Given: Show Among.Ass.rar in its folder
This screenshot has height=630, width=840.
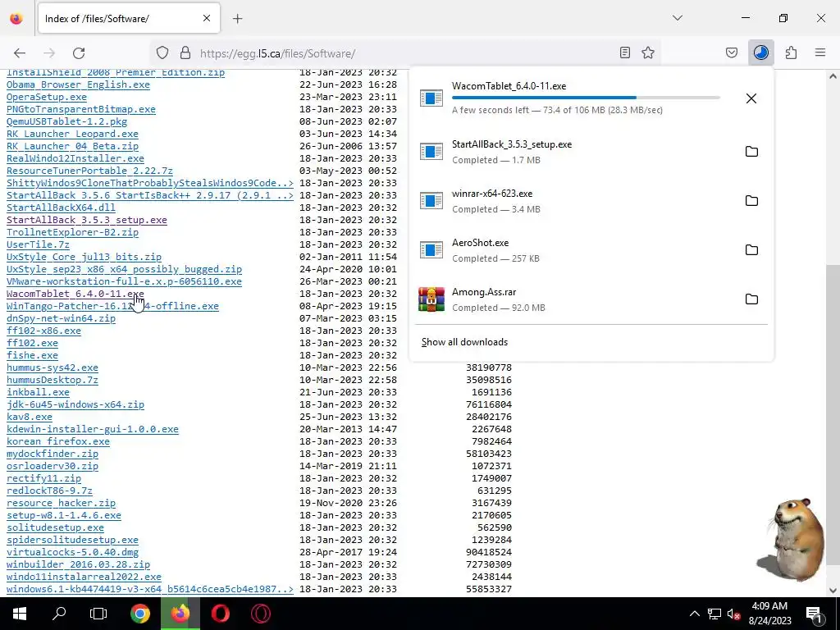Looking at the screenshot, I should (751, 299).
